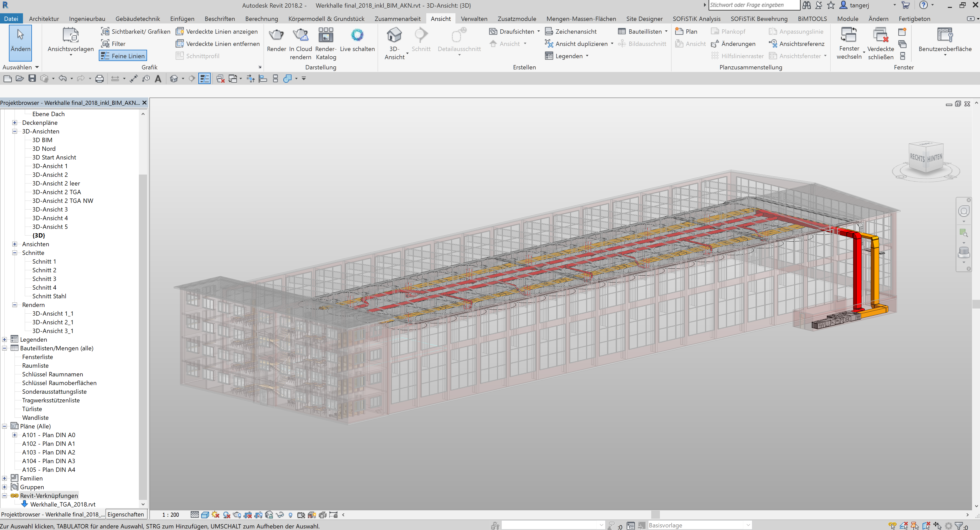The height and width of the screenshot is (530, 980).
Task: Save the project via quick access toolbar
Action: [x=32, y=78]
